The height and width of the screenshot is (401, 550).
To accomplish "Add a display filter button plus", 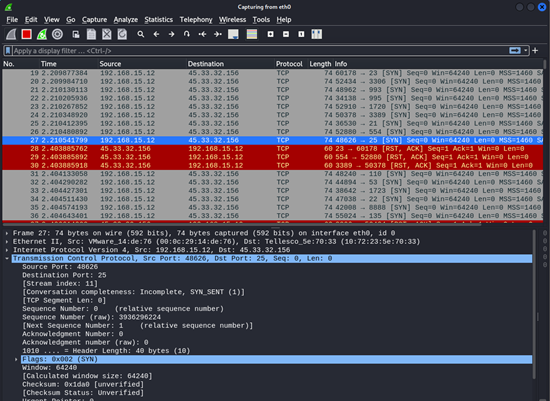I will 535,51.
